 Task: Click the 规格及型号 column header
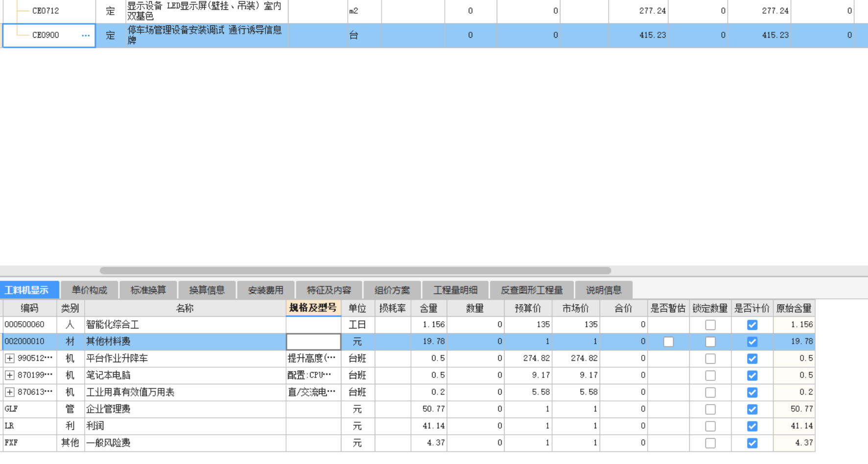tap(313, 308)
